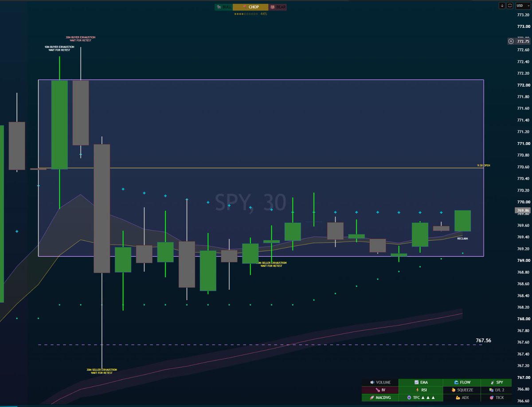Toggle the VOLUME indicator
The height and width of the screenshot is (407, 532).
tap(380, 382)
